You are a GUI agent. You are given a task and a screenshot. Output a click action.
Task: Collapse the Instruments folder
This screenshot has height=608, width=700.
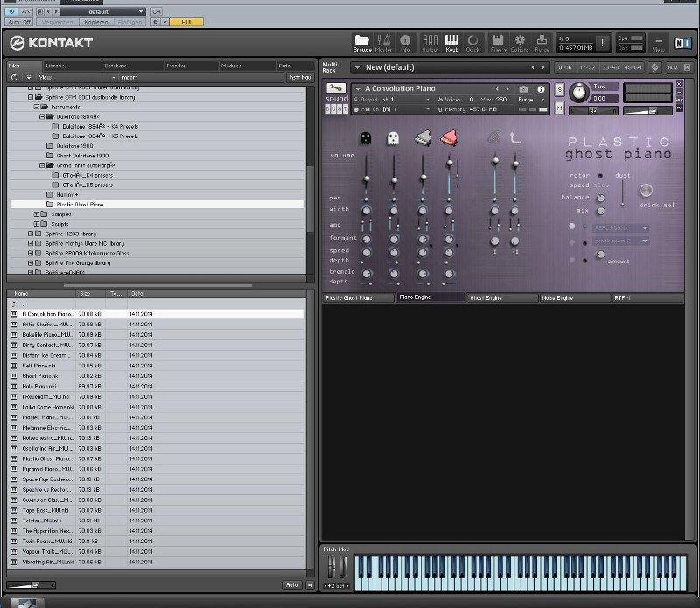[36, 107]
